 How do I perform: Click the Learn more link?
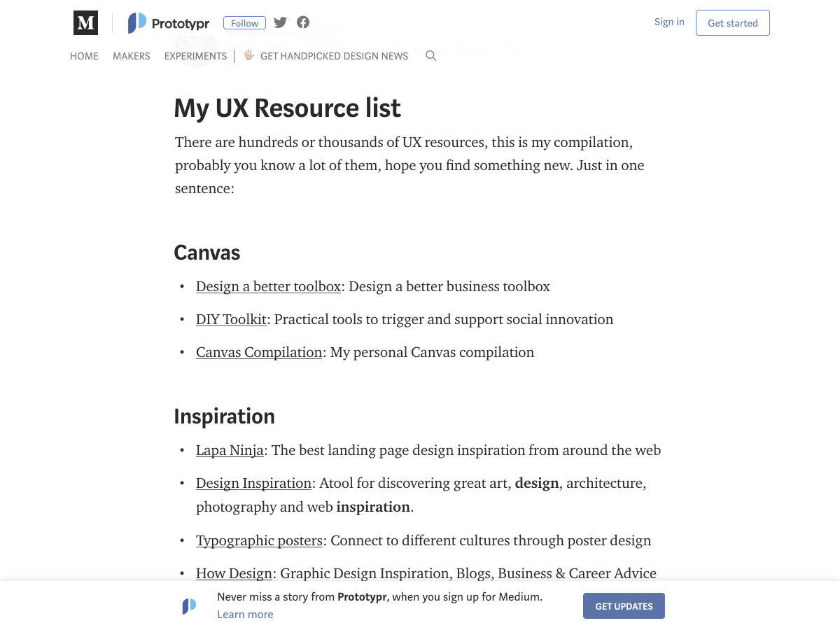tap(245, 615)
